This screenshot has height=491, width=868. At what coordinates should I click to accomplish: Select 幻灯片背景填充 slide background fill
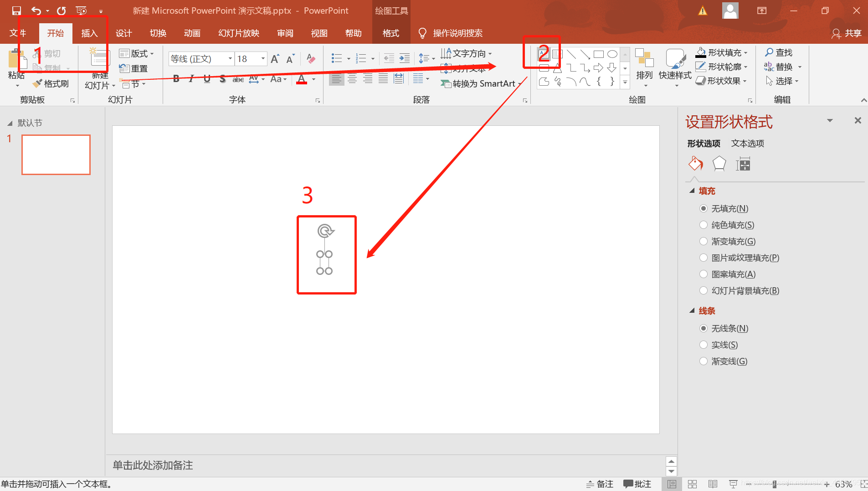pyautogui.click(x=704, y=290)
